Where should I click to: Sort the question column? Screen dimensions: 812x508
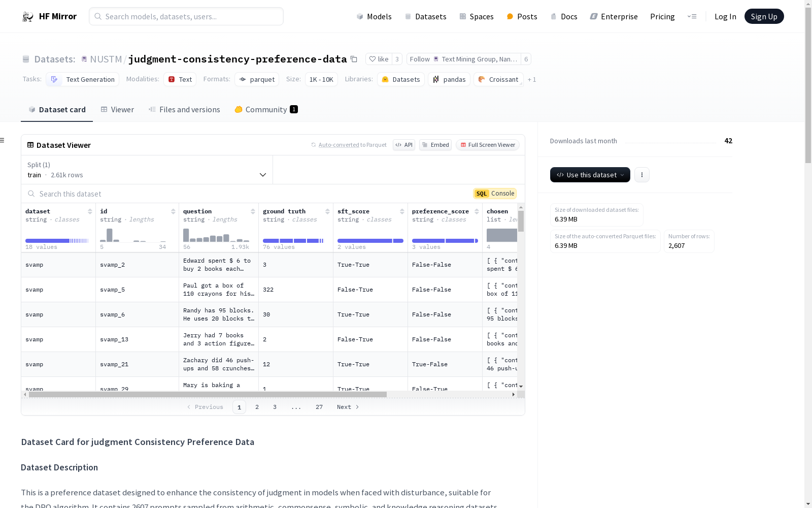point(253,211)
